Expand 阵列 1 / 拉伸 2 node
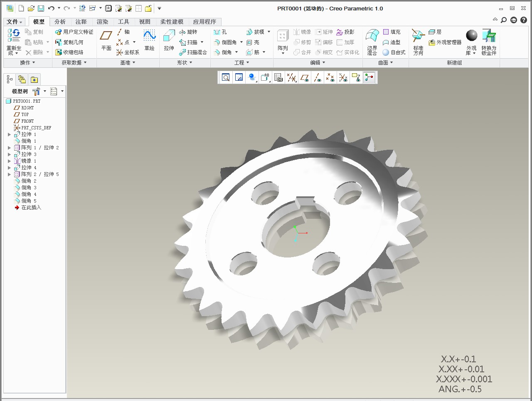Image resolution: width=532 pixels, height=401 pixels. [9, 148]
